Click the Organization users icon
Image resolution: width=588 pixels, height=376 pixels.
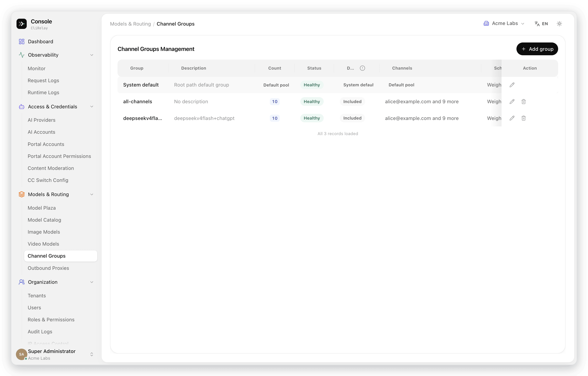21,282
